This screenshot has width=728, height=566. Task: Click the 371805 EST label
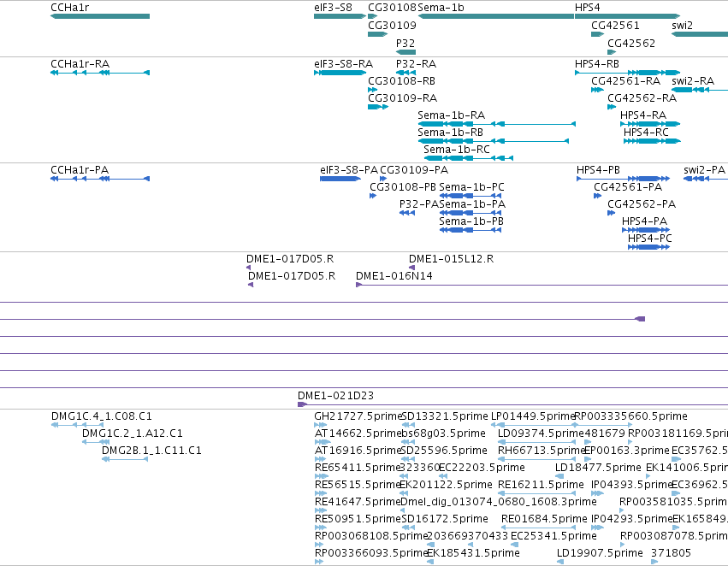(672, 553)
